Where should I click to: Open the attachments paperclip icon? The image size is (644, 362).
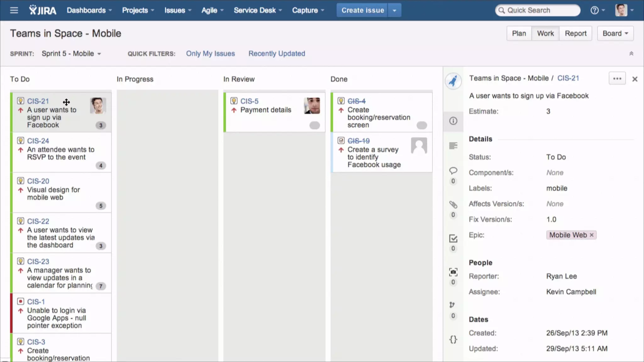coord(453,205)
